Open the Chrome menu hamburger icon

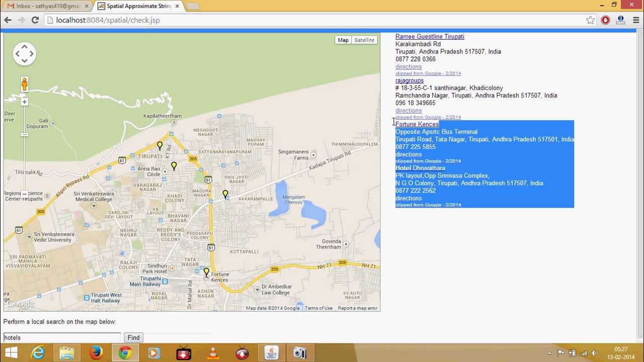click(x=636, y=20)
